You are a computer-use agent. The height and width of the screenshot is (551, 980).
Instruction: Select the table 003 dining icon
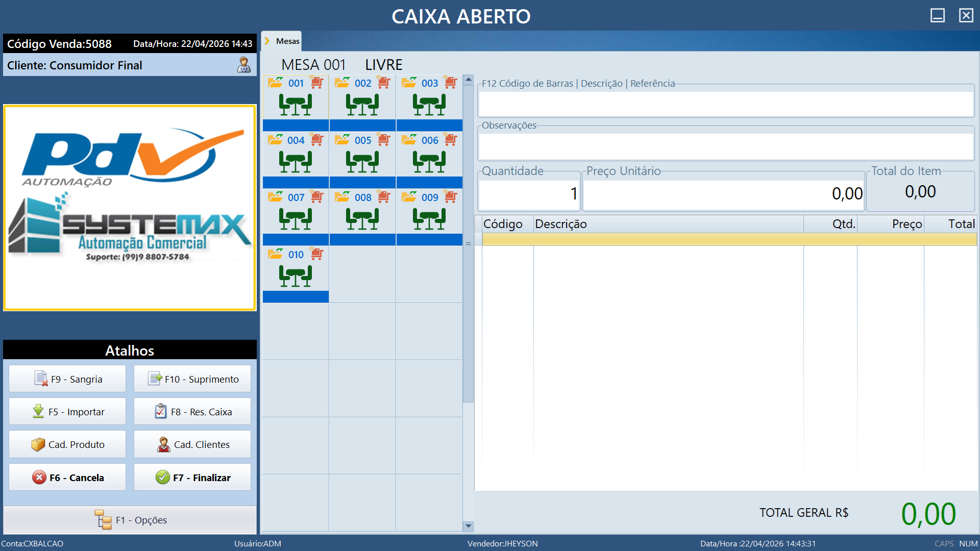[429, 105]
